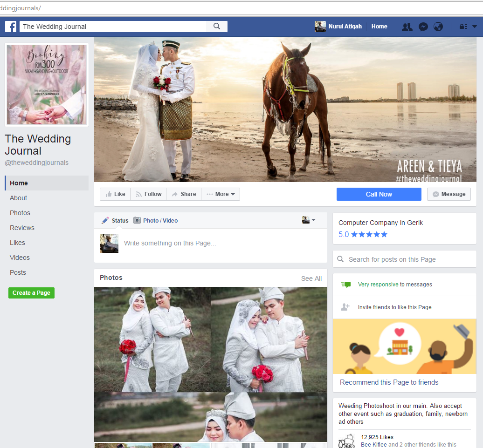Open the Notifications globe icon
The width and height of the screenshot is (483, 448).
[x=438, y=27]
